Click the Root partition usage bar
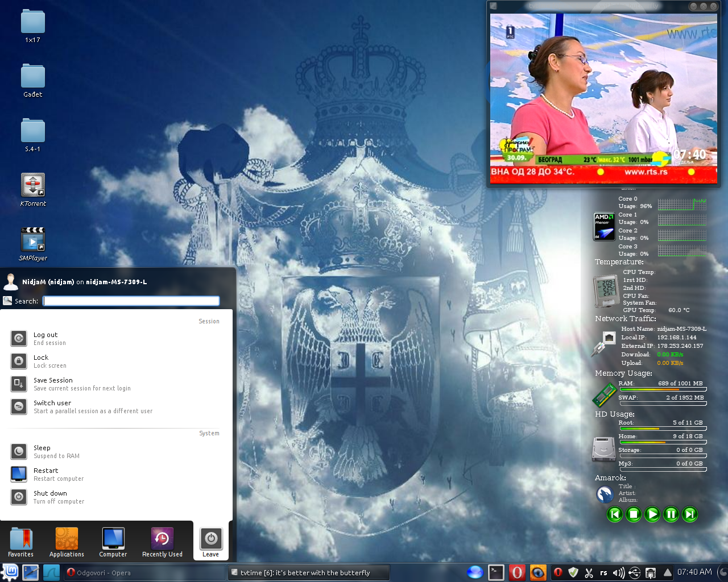This screenshot has height=582, width=728. point(663,429)
